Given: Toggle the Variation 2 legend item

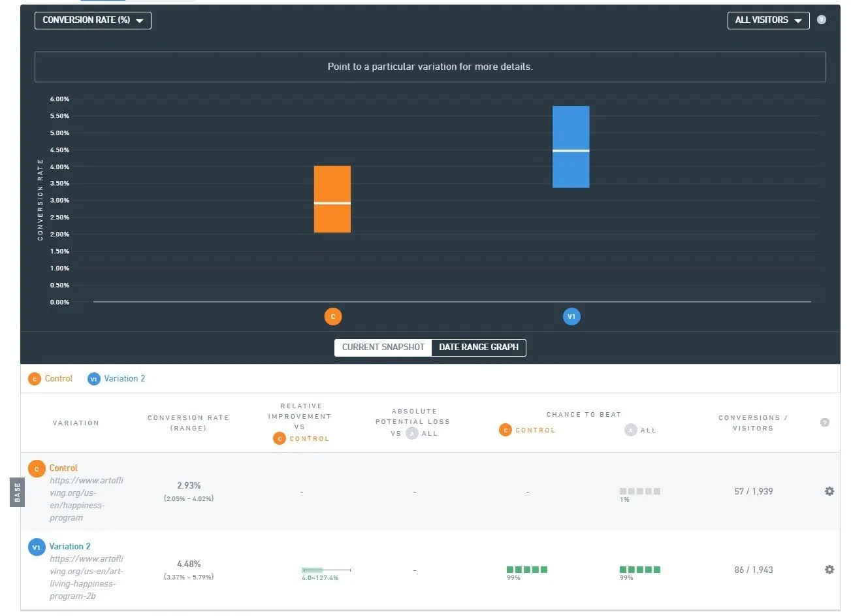Looking at the screenshot, I should pyautogui.click(x=116, y=379).
